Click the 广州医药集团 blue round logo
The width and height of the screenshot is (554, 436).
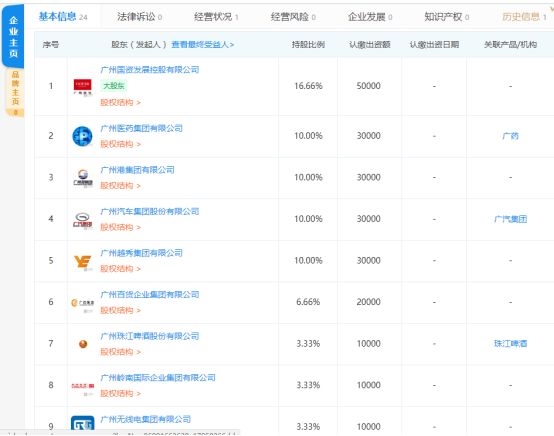[82, 136]
